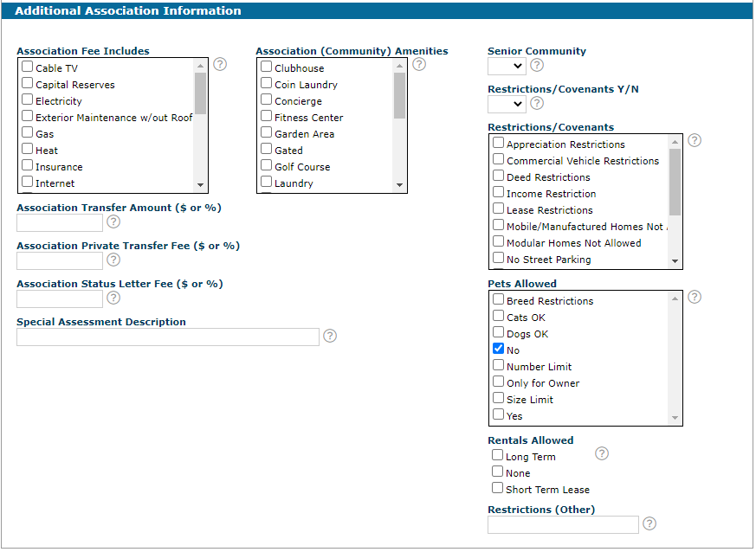This screenshot has width=756, height=552.
Task: Open help for Association Fee Includes
Action: coord(220,64)
